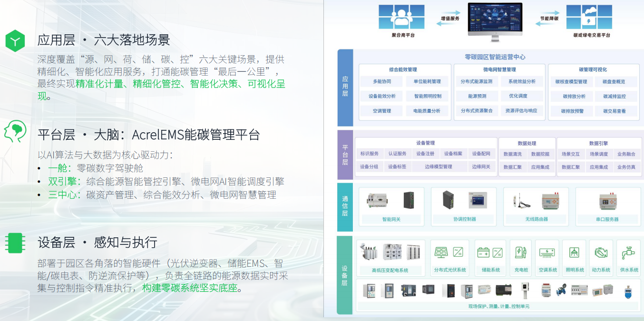This screenshot has height=321, width=644.
Task: Click the water supply faucet icon
Action: click(x=628, y=253)
